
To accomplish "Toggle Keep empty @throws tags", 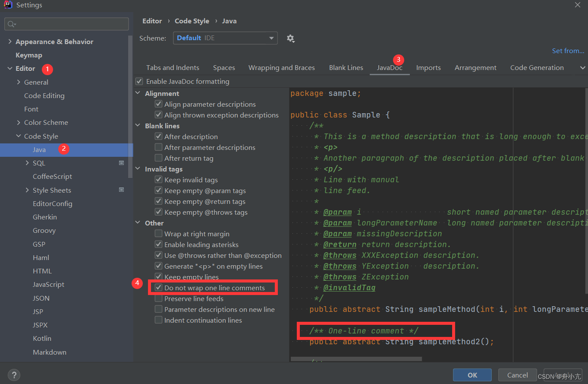I will click(x=159, y=212).
